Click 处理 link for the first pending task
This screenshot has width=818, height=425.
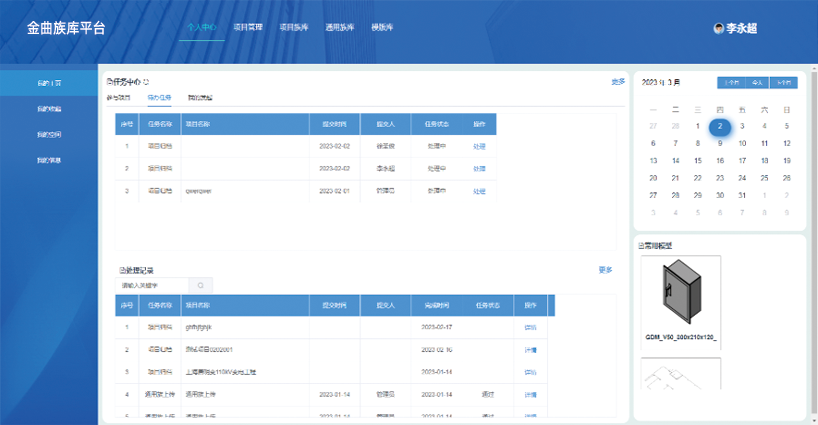479,146
